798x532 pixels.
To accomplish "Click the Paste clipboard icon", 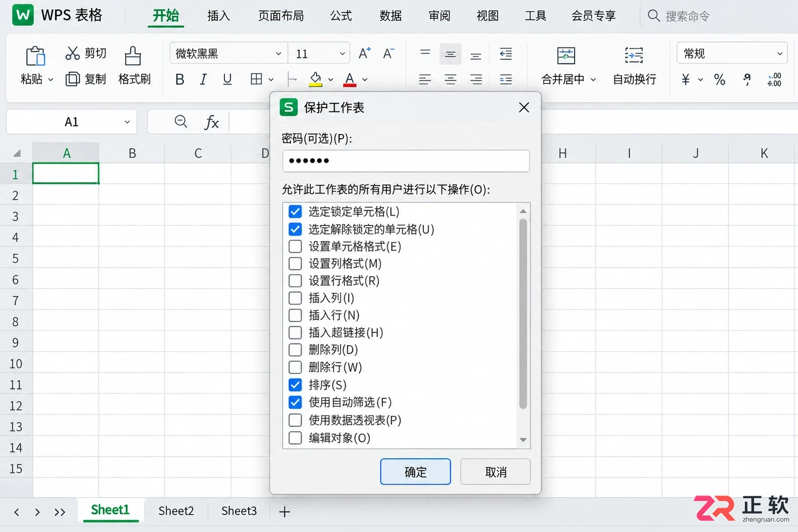I will pos(35,56).
